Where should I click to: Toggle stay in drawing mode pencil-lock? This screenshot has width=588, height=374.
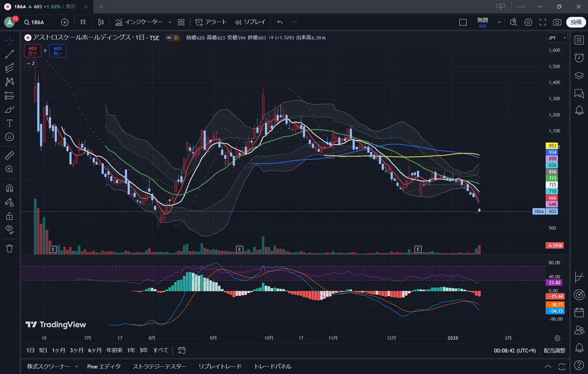[9, 201]
